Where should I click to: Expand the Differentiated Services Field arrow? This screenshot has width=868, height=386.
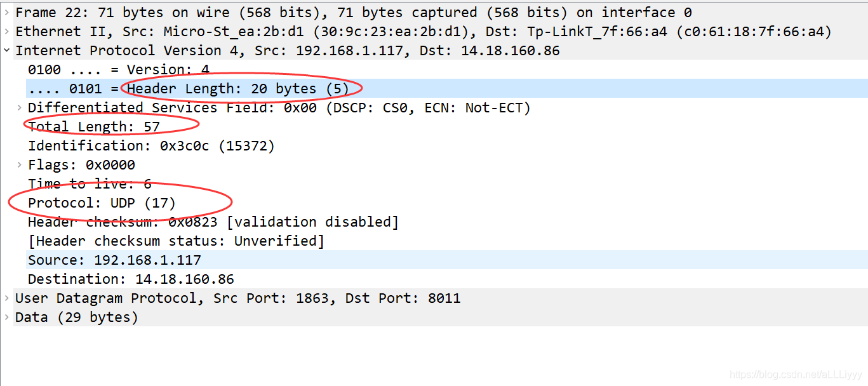click(20, 108)
